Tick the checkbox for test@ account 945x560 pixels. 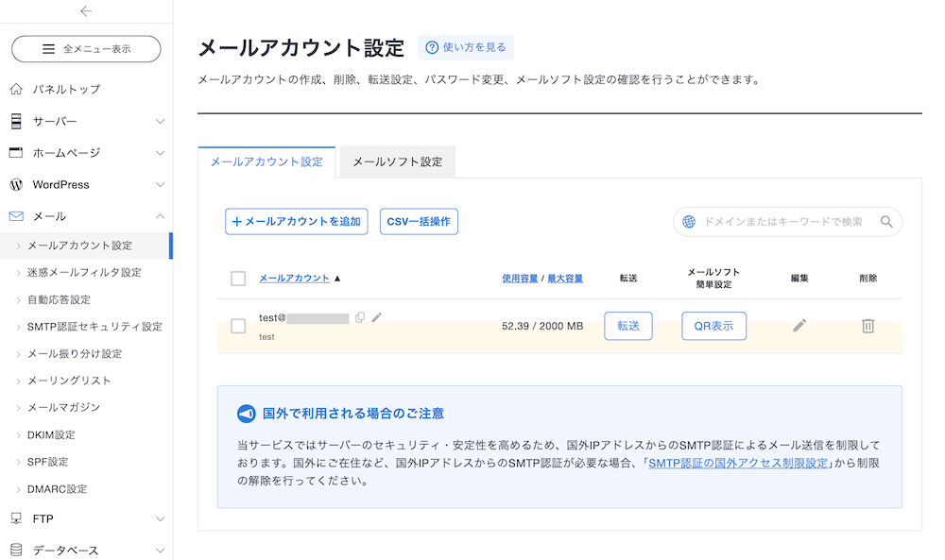click(x=238, y=326)
